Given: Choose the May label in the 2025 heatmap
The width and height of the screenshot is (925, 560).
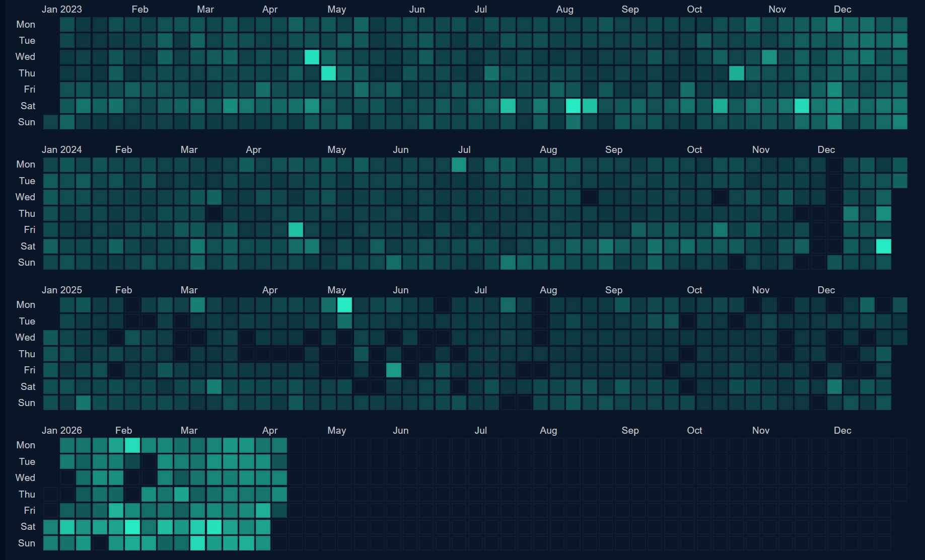Looking at the screenshot, I should pyautogui.click(x=337, y=290).
